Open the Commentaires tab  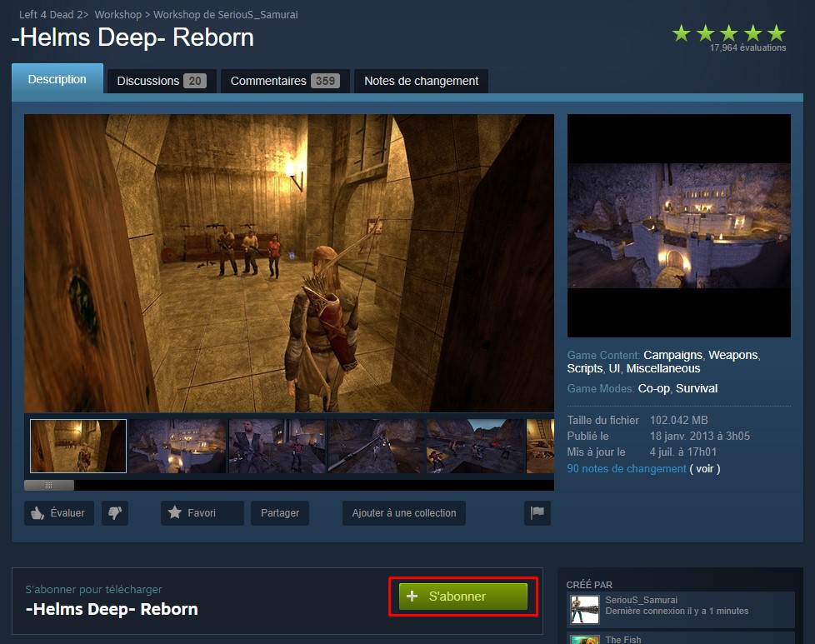(285, 81)
